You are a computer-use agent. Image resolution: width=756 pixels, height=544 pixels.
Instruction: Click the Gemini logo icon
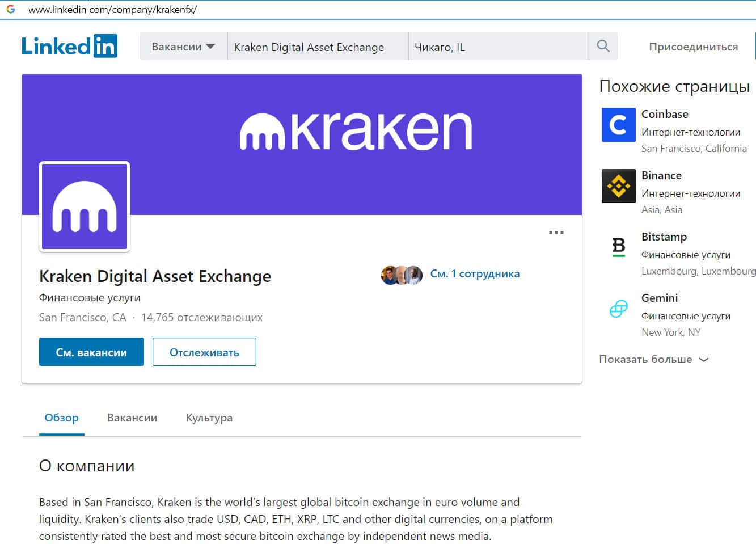[x=618, y=308]
